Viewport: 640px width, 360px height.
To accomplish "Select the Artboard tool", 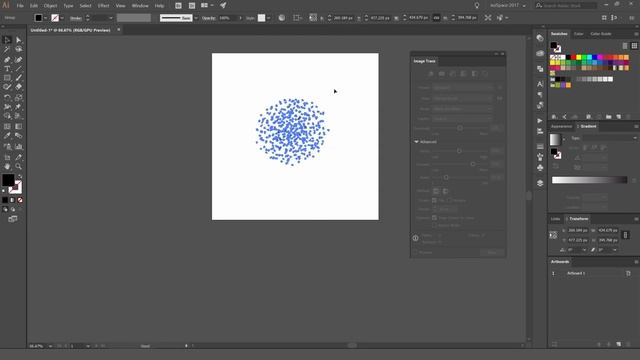I will 7,157.
